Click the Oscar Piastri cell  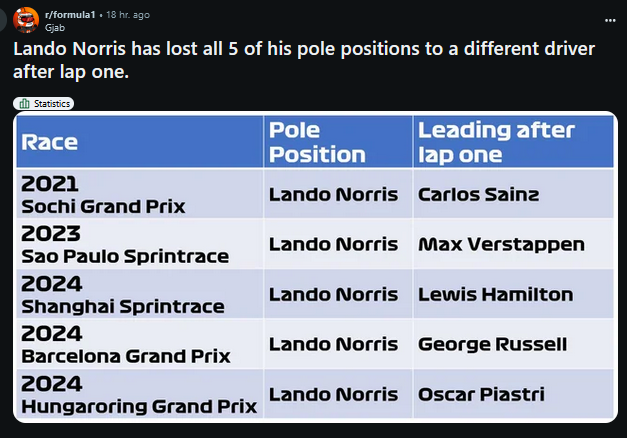click(x=513, y=394)
